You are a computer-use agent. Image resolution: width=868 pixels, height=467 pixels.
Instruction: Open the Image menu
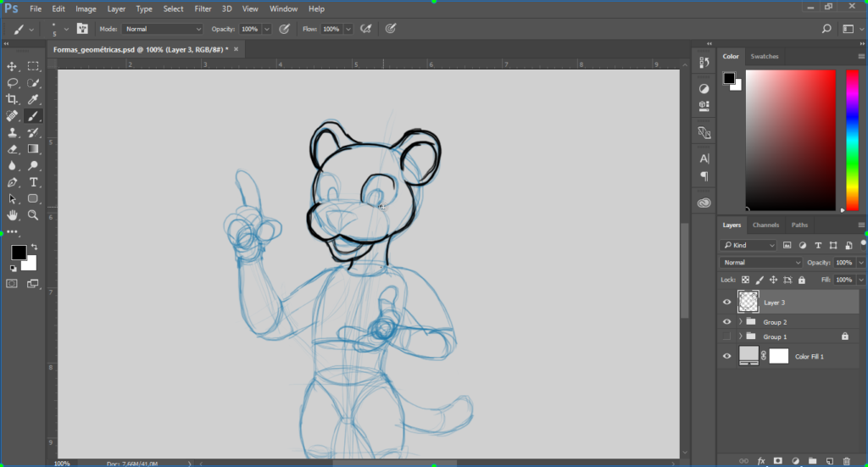(86, 8)
